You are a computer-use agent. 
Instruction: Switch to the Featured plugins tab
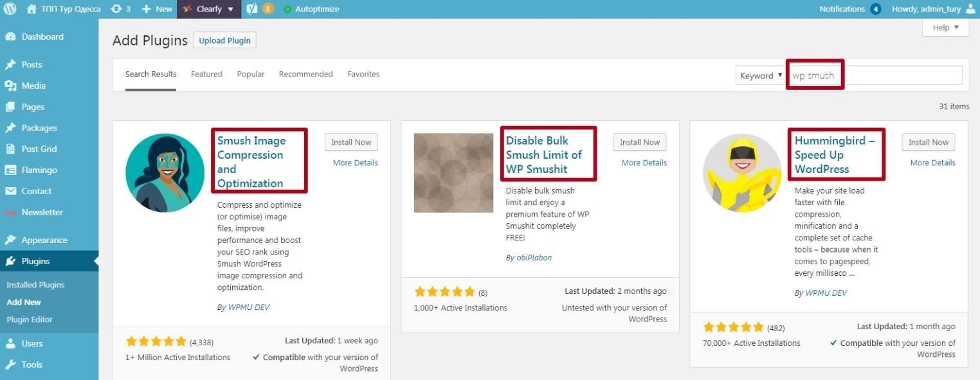tap(206, 74)
